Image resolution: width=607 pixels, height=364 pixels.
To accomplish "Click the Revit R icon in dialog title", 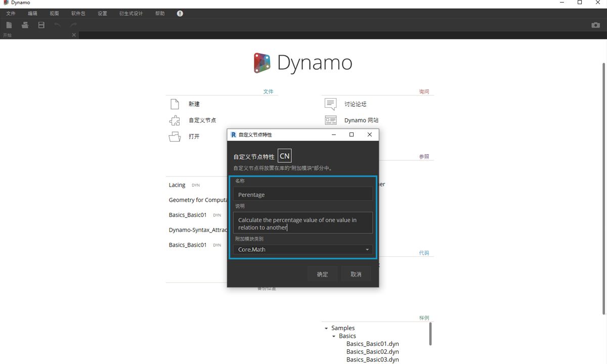I will pyautogui.click(x=233, y=134).
